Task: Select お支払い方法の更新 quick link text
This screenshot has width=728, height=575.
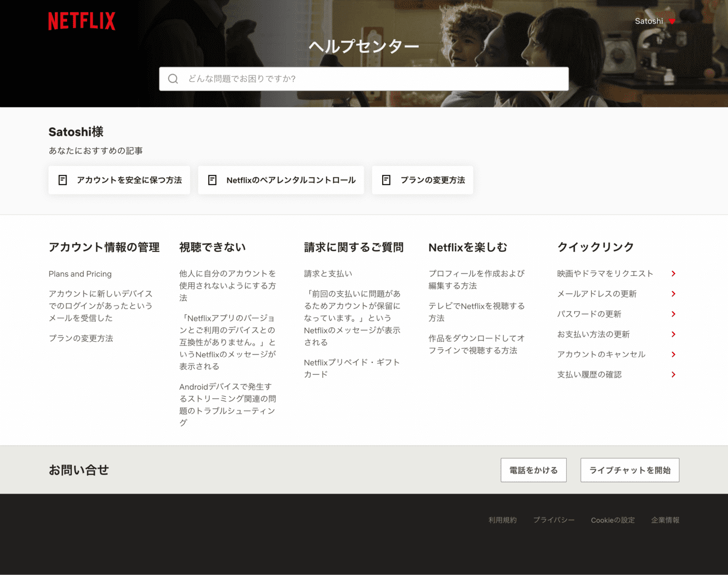Action: point(593,334)
